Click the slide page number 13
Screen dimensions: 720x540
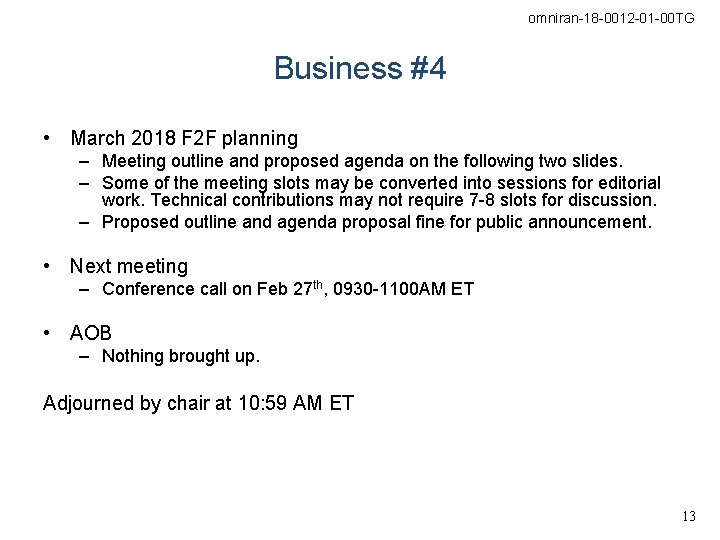(x=688, y=517)
